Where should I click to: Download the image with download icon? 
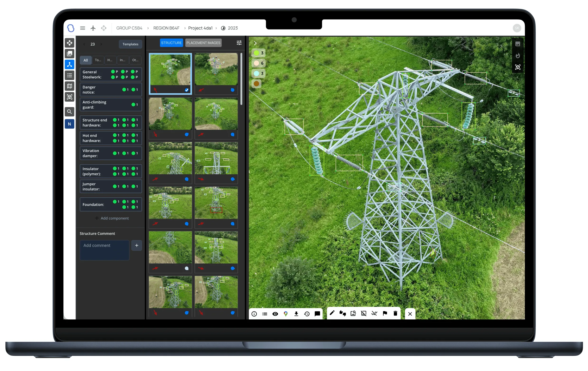[x=296, y=314]
